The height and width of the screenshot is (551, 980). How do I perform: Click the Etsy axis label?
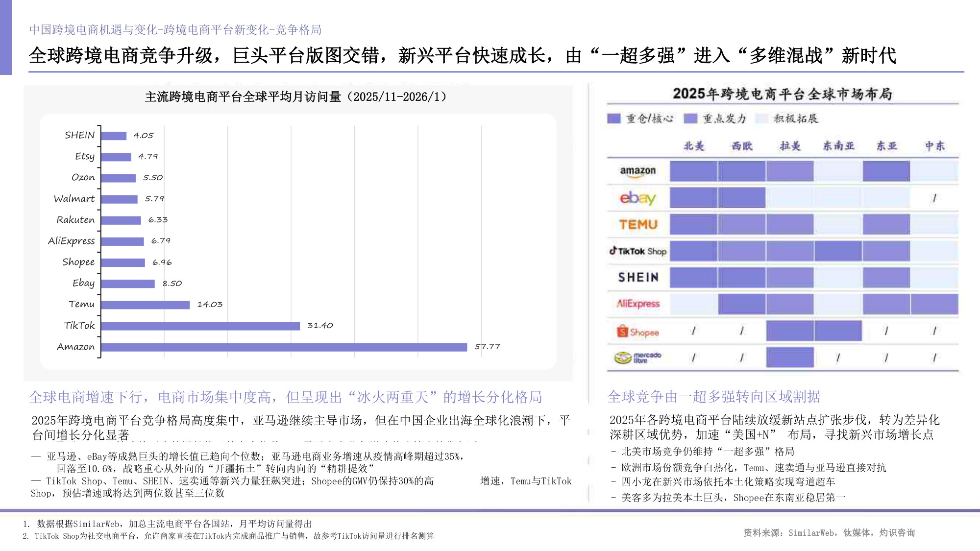coord(85,157)
